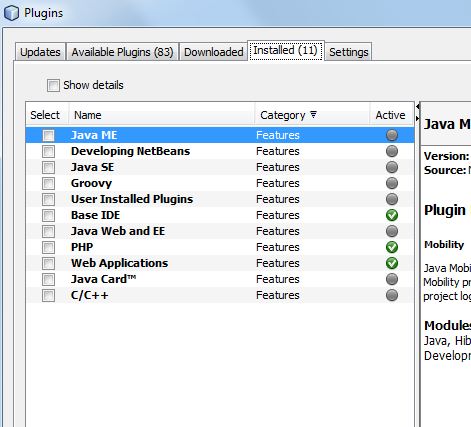Select the Java SE plugin name
471x427 pixels.
tap(92, 167)
